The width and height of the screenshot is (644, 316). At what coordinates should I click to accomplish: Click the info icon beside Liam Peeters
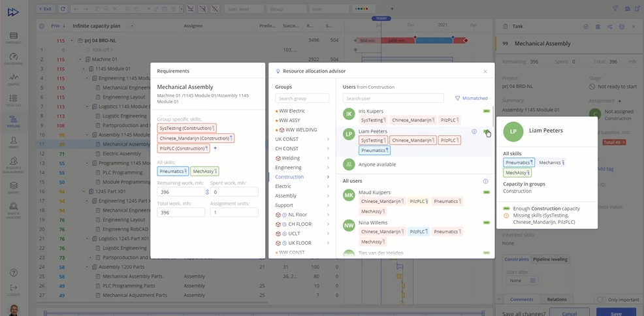pyautogui.click(x=474, y=131)
